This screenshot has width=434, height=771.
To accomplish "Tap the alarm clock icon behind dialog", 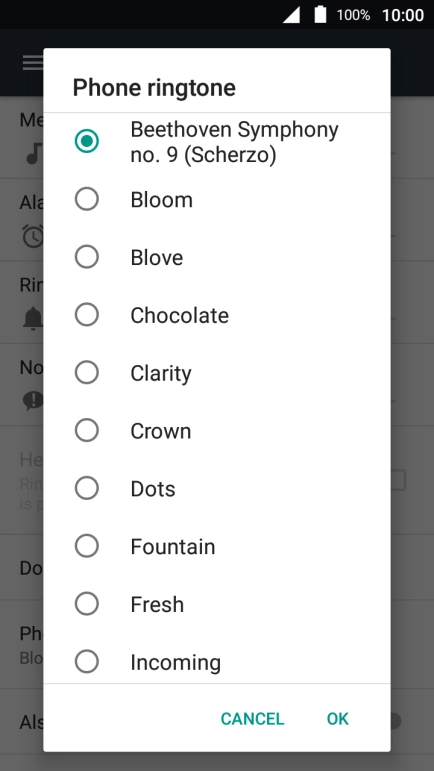I will click(32, 236).
